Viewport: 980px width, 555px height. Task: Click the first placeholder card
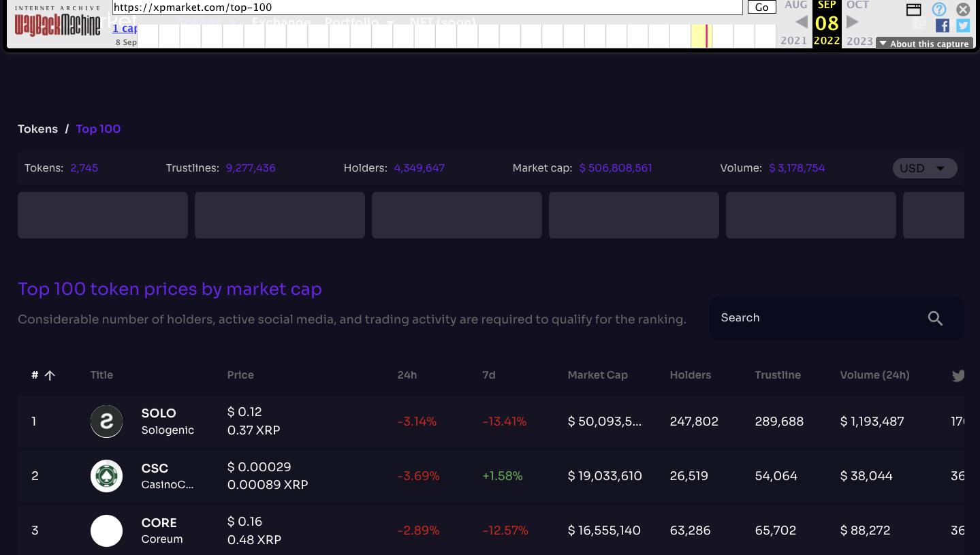tap(103, 215)
